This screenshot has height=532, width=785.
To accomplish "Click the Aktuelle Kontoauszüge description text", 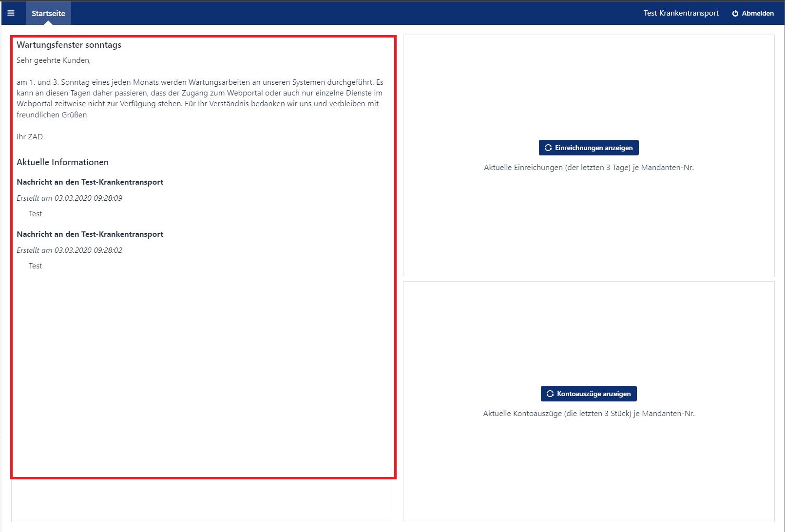I will pos(589,414).
